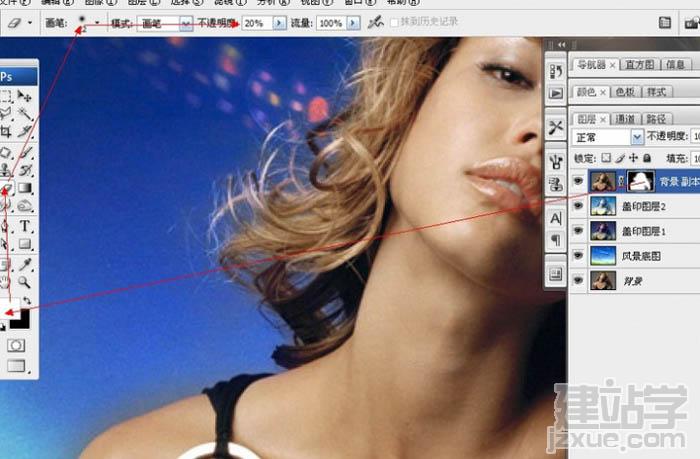Enable airbrush mode in options bar

pos(375,22)
